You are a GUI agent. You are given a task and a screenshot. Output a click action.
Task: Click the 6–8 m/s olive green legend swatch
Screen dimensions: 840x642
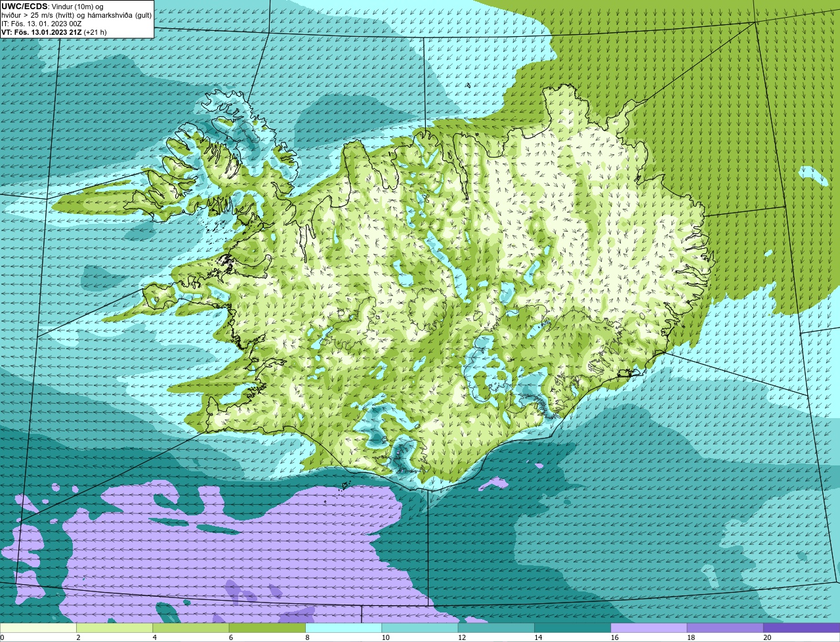pyautogui.click(x=267, y=628)
